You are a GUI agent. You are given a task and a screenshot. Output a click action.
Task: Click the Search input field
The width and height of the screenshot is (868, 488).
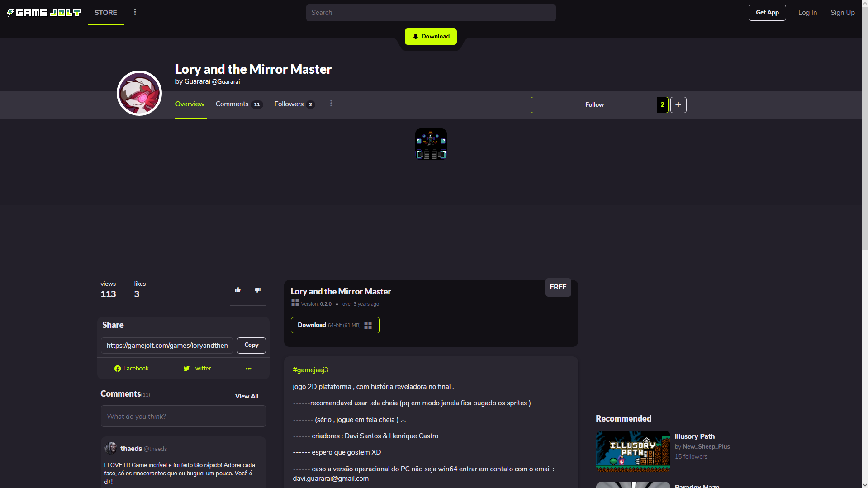[x=431, y=13]
